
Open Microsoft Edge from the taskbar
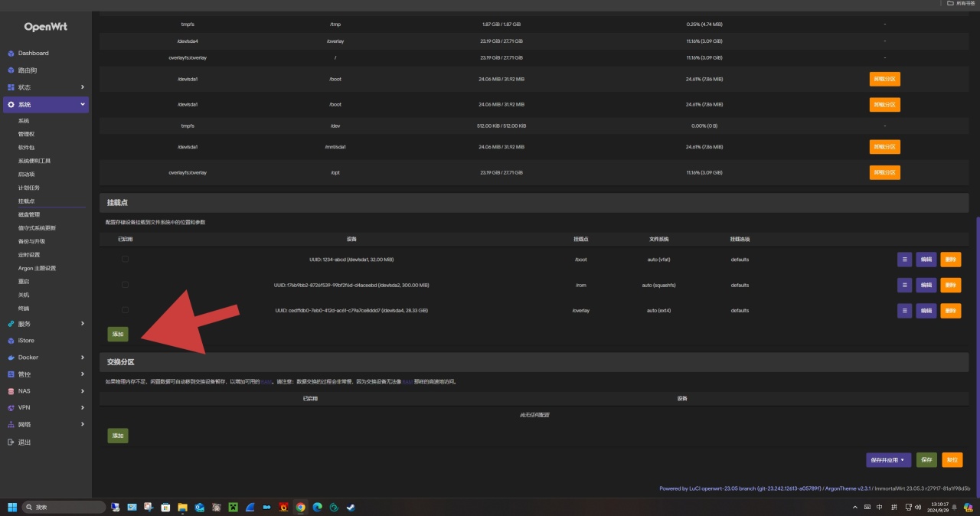tap(317, 507)
